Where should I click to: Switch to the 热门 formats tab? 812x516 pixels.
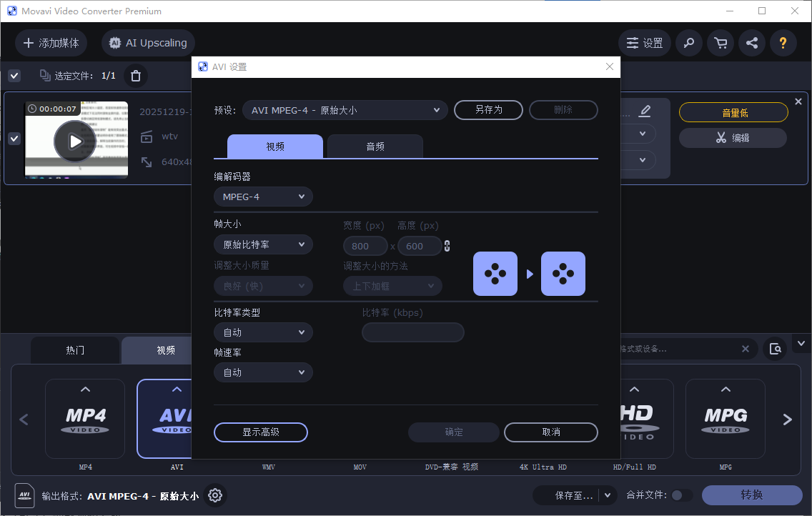pos(74,350)
